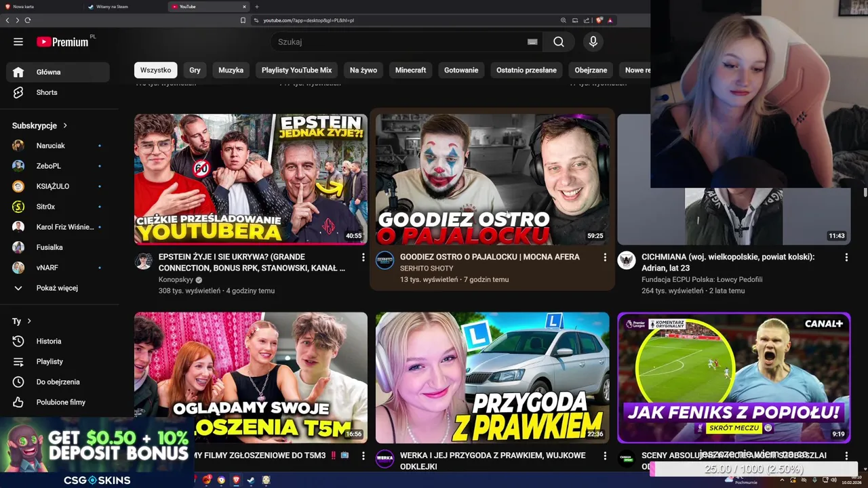Click the YouTube Premium logo
The image size is (868, 488).
click(x=62, y=42)
